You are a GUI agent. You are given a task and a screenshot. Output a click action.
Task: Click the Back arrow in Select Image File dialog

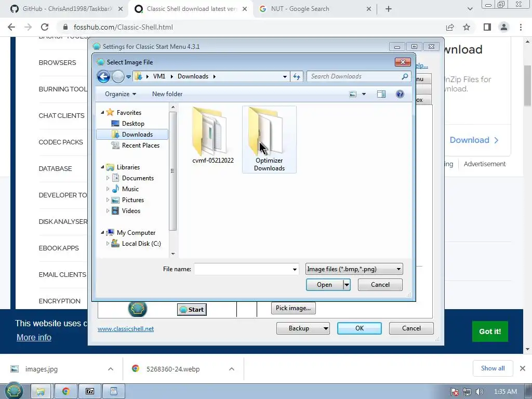coord(103,77)
